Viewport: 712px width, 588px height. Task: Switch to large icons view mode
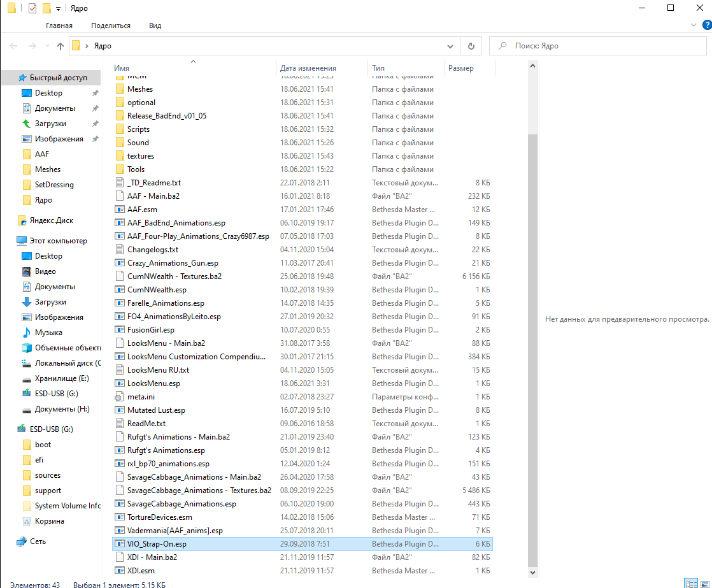[704, 584]
